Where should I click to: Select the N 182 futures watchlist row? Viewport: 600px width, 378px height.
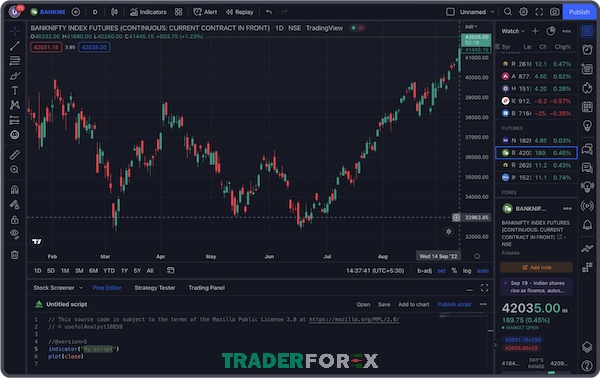click(x=536, y=140)
